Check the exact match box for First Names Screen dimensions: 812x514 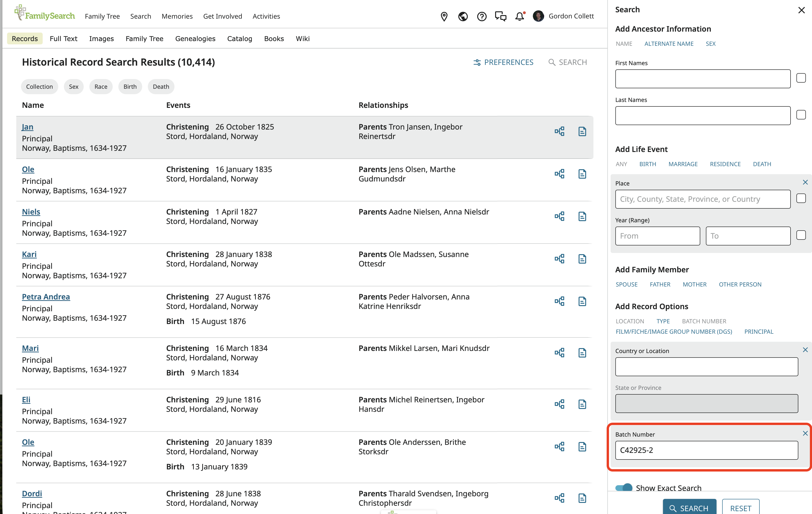[801, 78]
